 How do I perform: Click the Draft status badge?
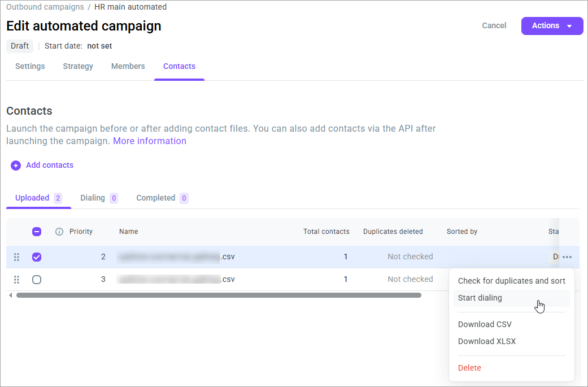pyautogui.click(x=20, y=46)
